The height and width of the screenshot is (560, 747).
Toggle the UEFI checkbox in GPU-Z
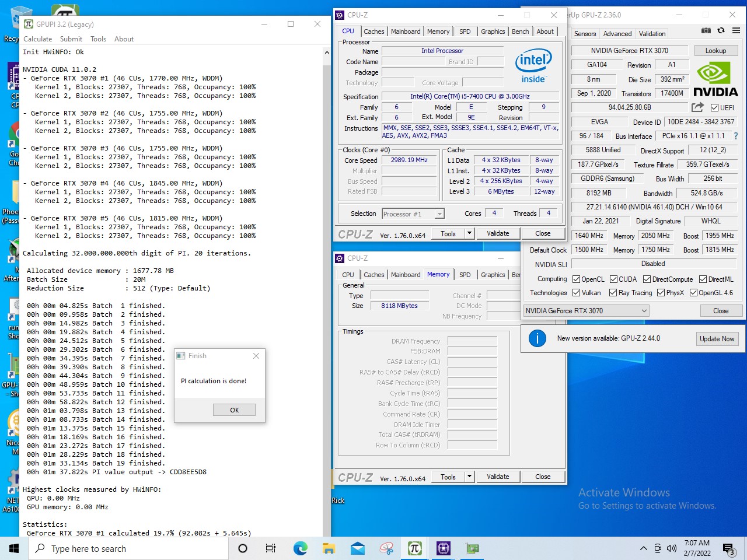tap(714, 107)
